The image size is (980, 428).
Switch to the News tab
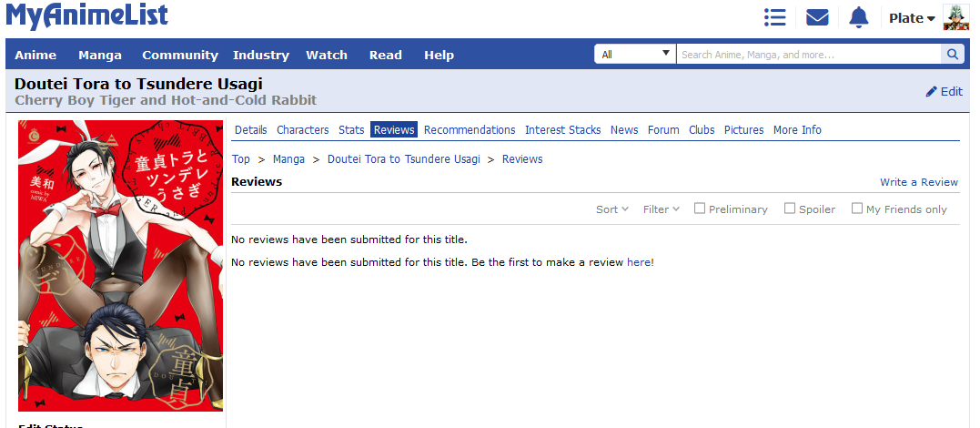pyautogui.click(x=624, y=129)
